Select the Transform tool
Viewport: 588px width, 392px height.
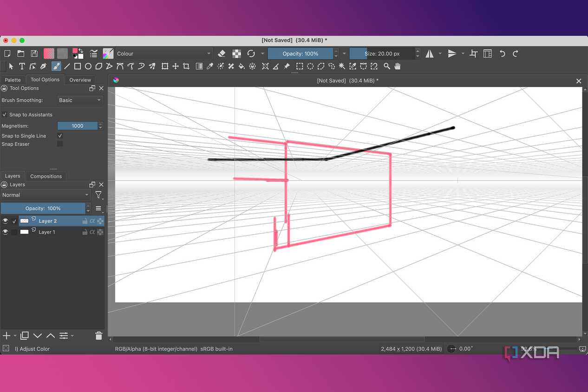(x=165, y=66)
